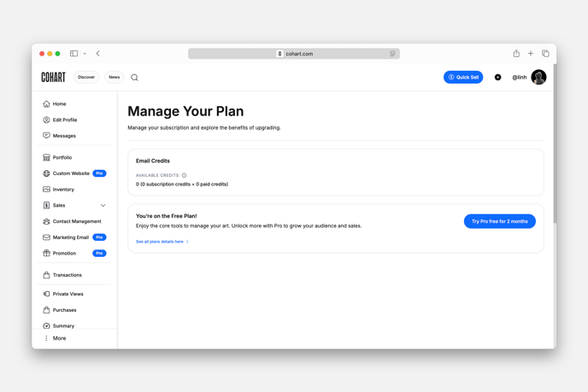Open Messages from the sidebar
Image resolution: width=588 pixels, height=392 pixels.
pyautogui.click(x=64, y=136)
